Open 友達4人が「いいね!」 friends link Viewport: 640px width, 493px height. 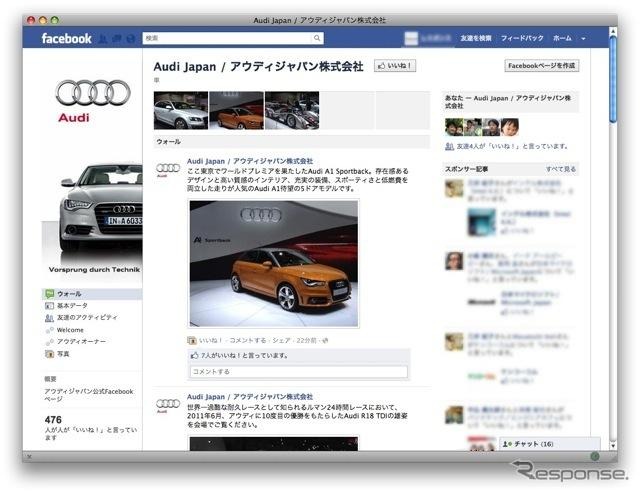(x=512, y=146)
